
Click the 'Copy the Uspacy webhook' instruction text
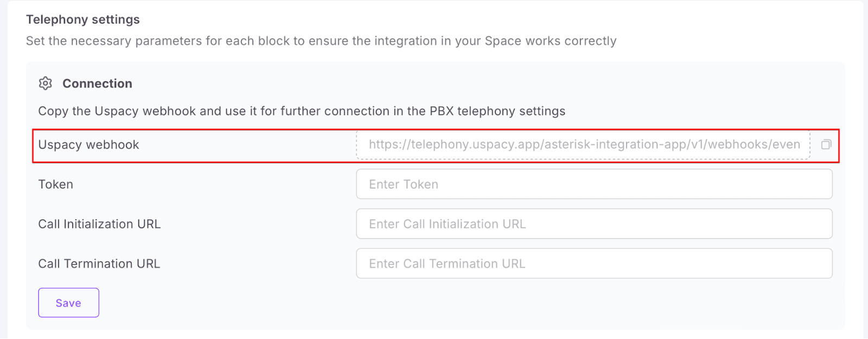click(x=302, y=111)
